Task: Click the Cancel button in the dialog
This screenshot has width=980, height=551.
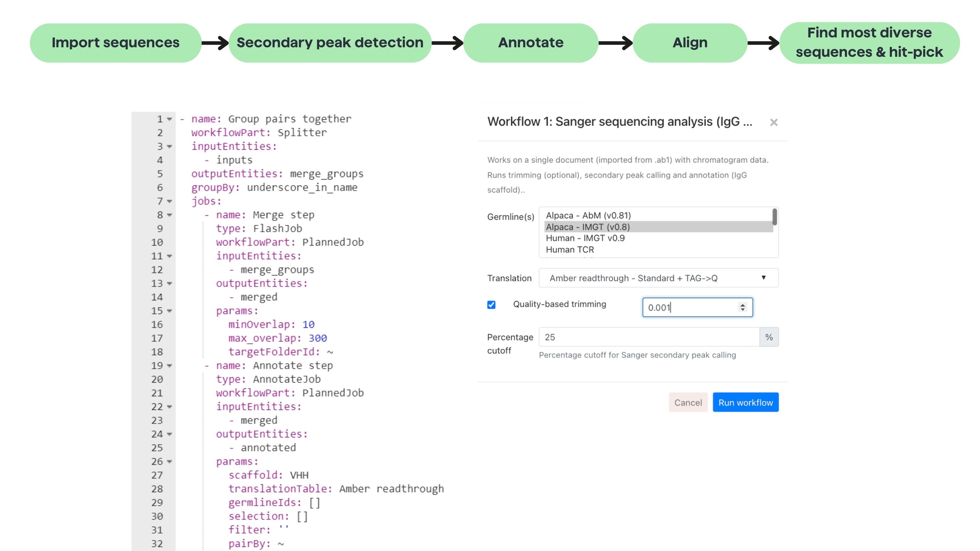Action: tap(688, 402)
